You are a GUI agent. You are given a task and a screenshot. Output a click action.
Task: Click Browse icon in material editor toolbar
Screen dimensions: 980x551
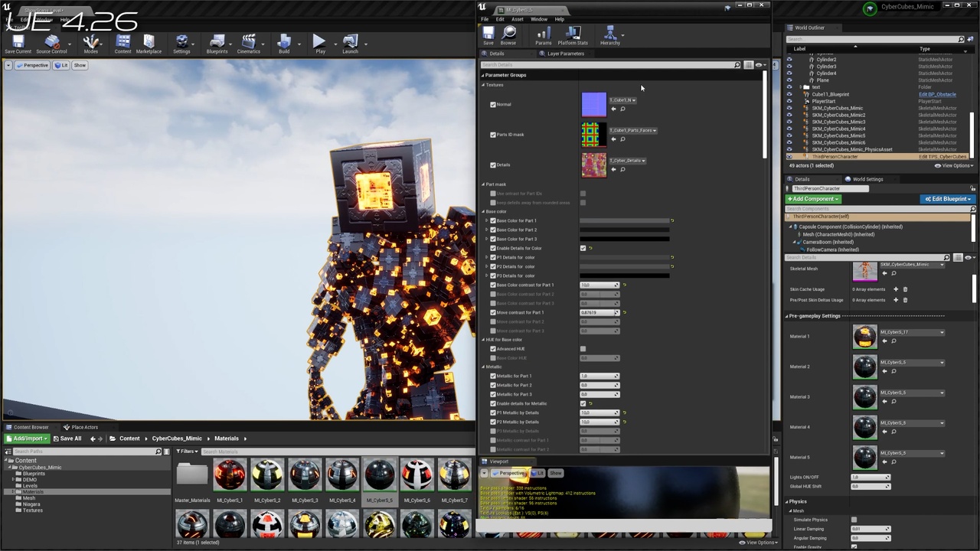coord(508,36)
